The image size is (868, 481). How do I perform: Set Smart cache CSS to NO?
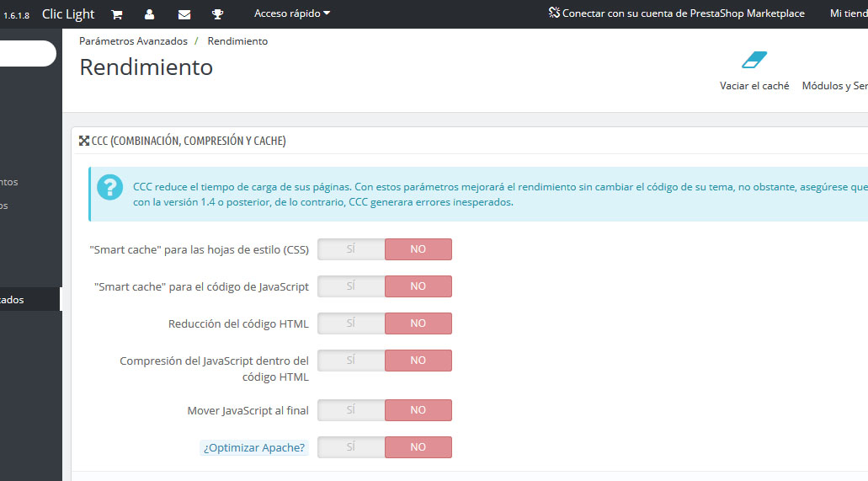(418, 249)
